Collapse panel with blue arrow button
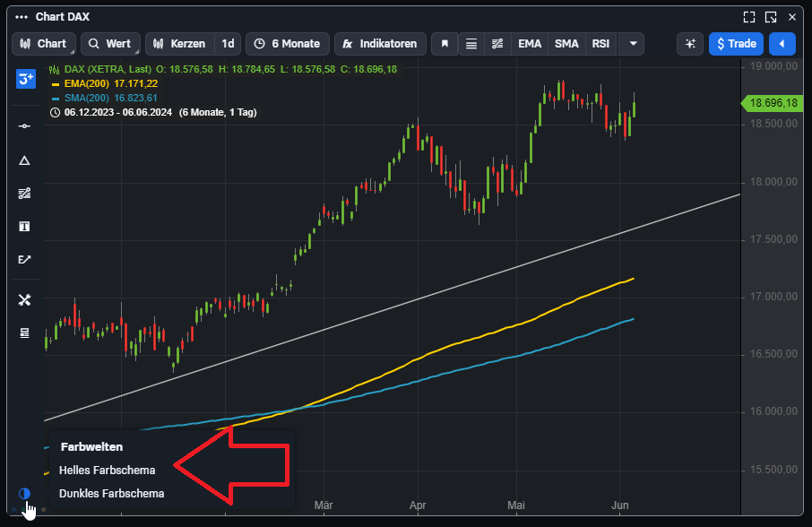Screen dimensions: 812x527 point(782,44)
